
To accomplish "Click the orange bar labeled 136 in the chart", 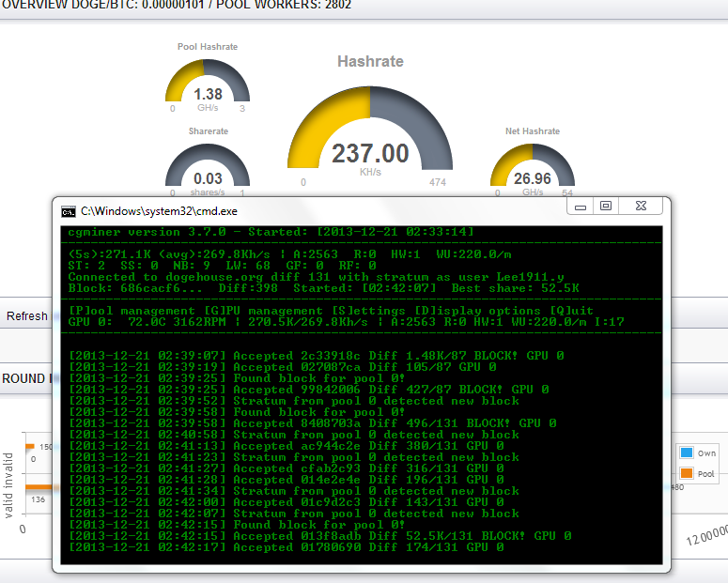I will tap(39, 487).
